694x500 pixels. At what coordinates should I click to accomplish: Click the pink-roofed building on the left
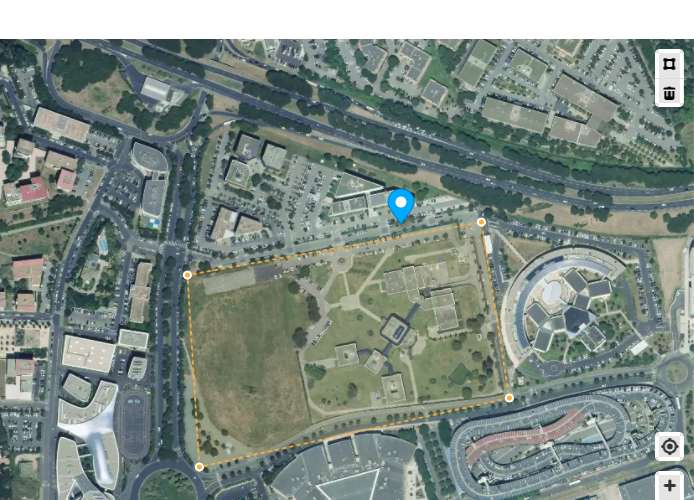[35, 190]
